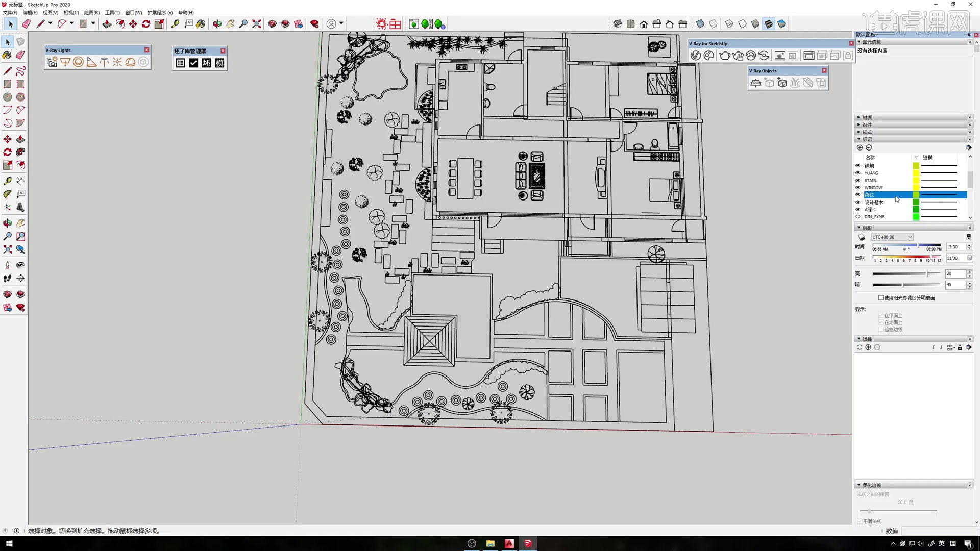Click the Zoom Extents tool in top toolbar
Viewport: 980px width, 551px height.
pyautogui.click(x=256, y=24)
